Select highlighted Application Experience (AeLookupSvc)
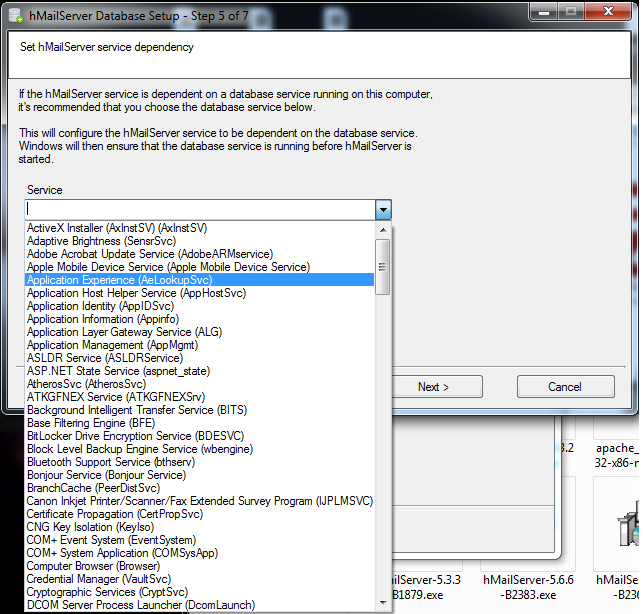This screenshot has height=614, width=644. pyautogui.click(x=200, y=280)
